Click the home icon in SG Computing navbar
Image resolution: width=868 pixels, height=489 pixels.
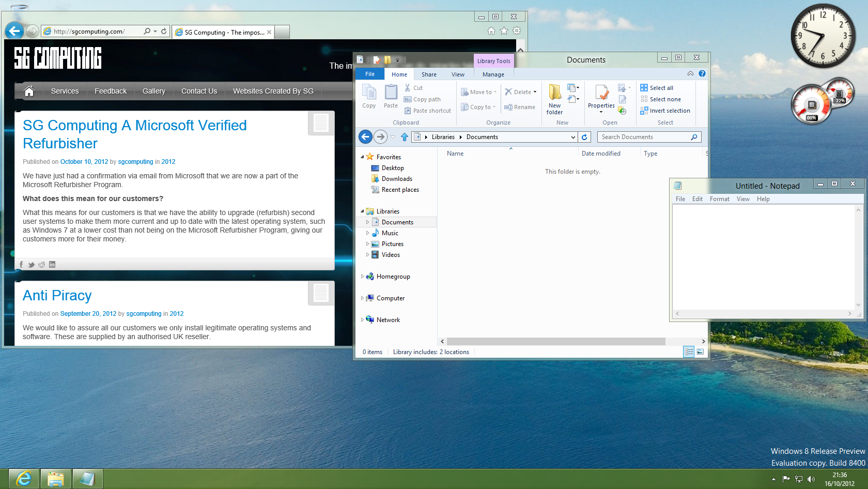coord(29,91)
